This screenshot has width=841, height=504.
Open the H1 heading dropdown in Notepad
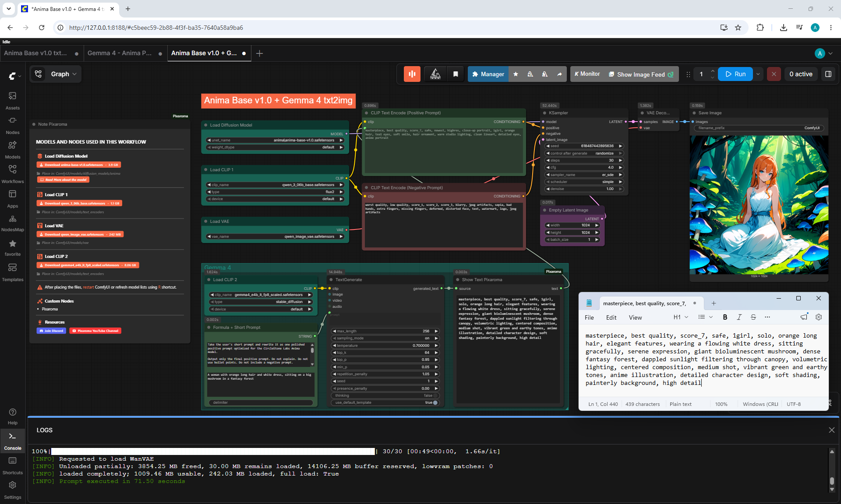pyautogui.click(x=681, y=317)
